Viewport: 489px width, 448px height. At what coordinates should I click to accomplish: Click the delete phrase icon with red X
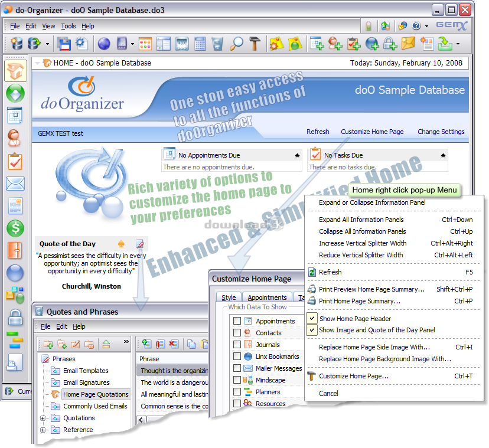(174, 344)
